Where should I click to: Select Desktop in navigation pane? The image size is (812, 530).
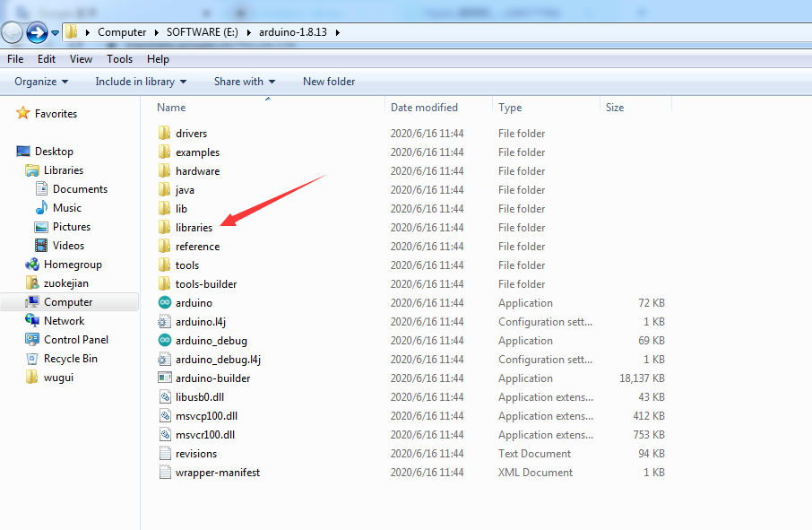pos(54,152)
